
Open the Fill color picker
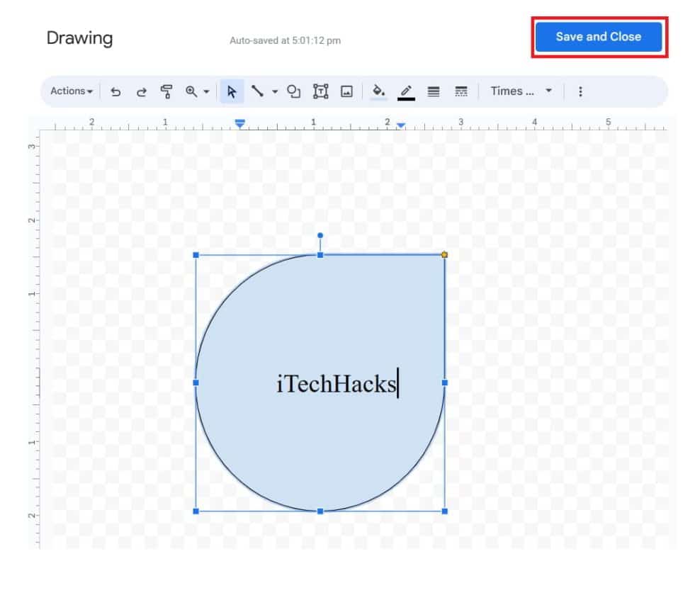point(378,91)
